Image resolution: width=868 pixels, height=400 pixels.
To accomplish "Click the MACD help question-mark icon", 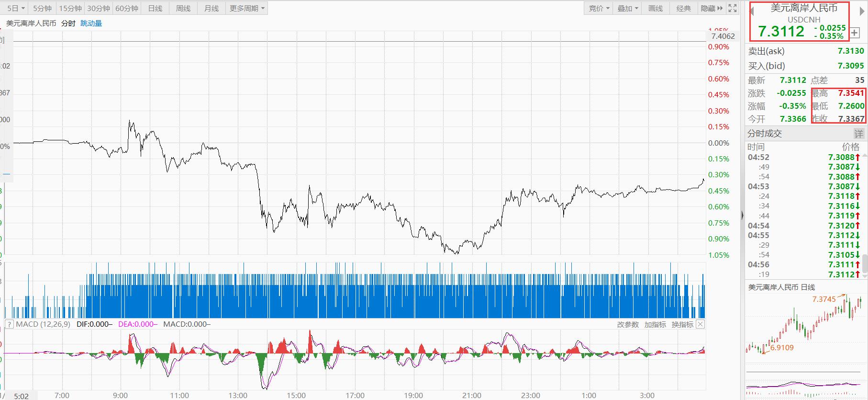I will pos(9,324).
